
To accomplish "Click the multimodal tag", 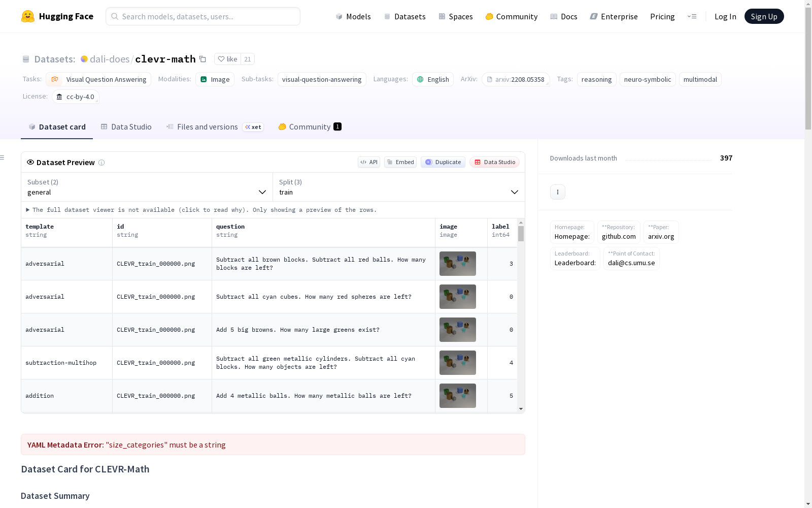I will [700, 79].
